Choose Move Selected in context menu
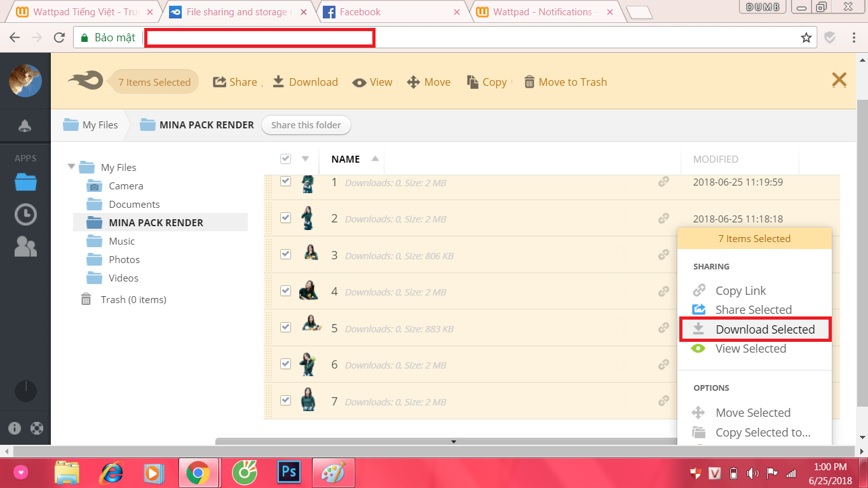Image resolution: width=868 pixels, height=488 pixels. (753, 412)
